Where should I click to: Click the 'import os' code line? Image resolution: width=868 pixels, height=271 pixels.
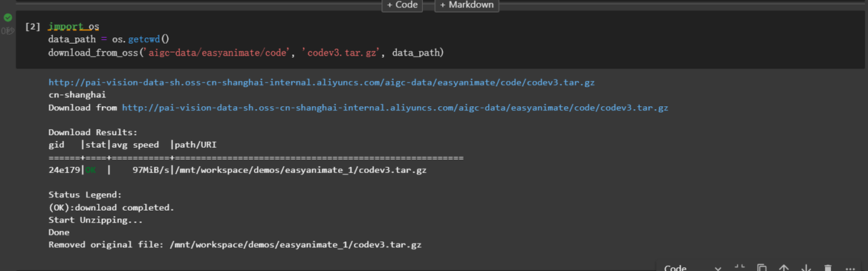click(74, 27)
